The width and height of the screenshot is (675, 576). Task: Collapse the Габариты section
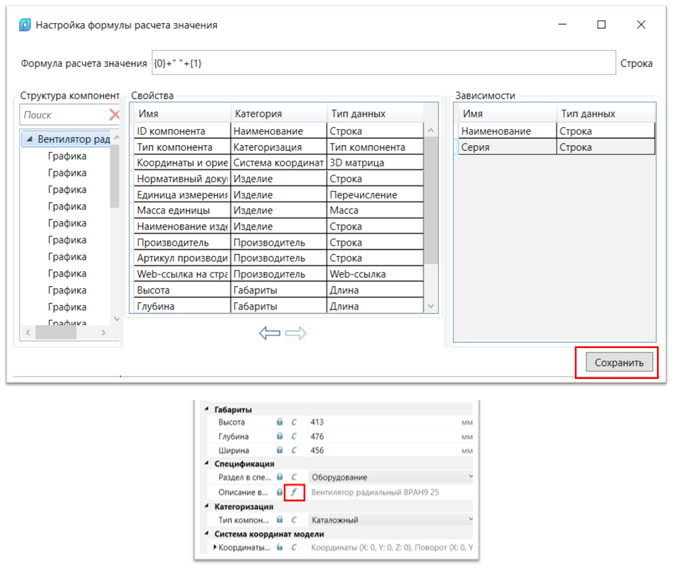(x=208, y=409)
